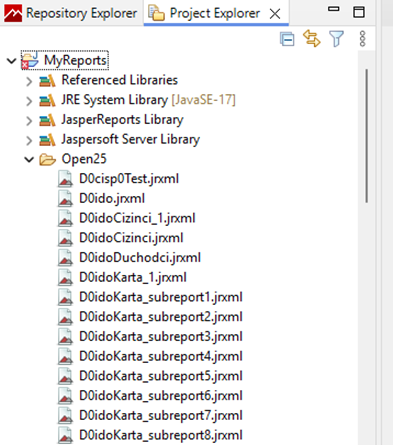Screen dimensions: 393x445
Task: Click the Repository Explorer tab icon
Action: [13, 13]
